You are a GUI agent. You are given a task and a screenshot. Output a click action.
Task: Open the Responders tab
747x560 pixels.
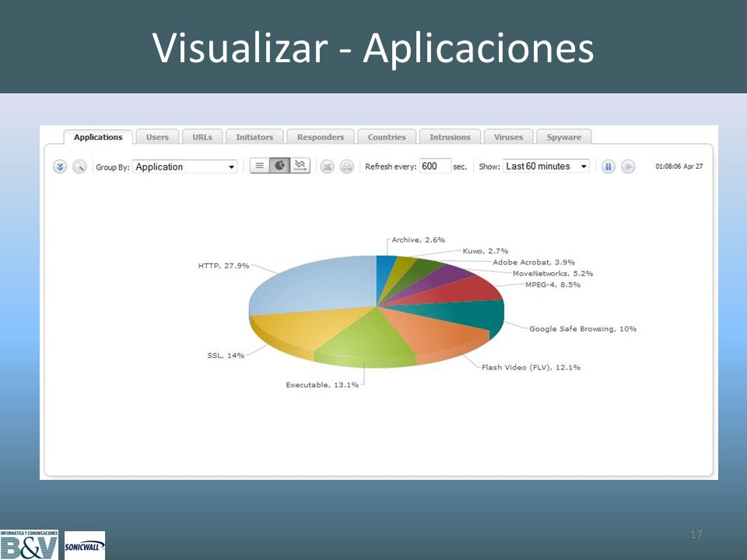321,137
